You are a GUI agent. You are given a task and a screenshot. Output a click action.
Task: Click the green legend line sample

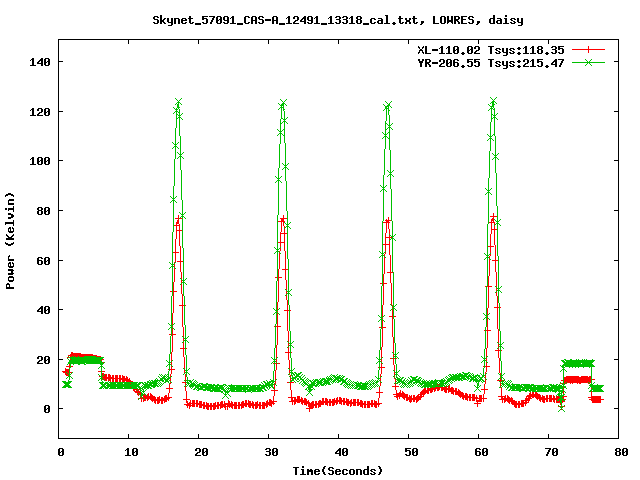click(588, 62)
